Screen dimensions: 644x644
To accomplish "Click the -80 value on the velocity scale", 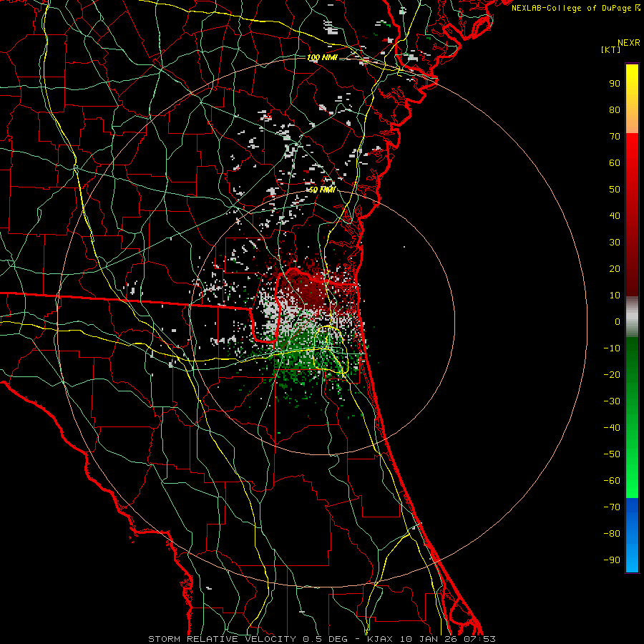I will (612, 534).
